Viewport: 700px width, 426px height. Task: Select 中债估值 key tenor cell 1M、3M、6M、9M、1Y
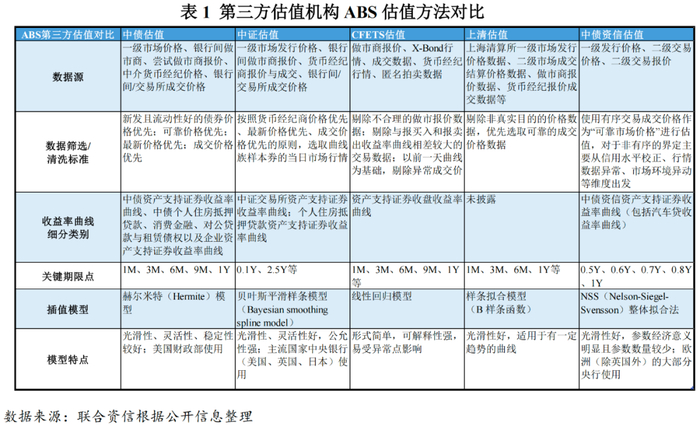[178, 276]
